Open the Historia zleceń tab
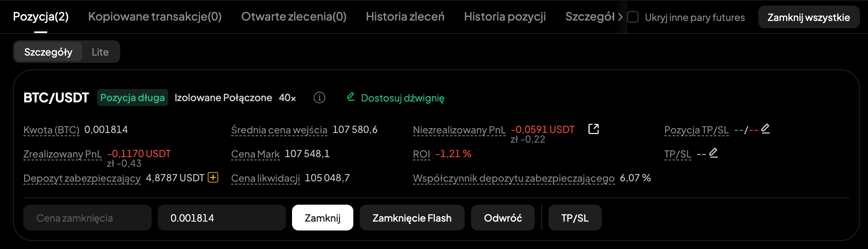Viewport: 868px width, 249px height. (x=405, y=17)
